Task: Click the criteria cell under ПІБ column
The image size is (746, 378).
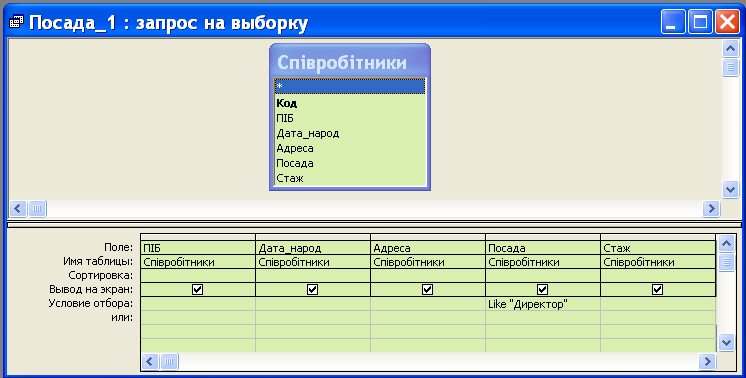Action: pos(198,304)
